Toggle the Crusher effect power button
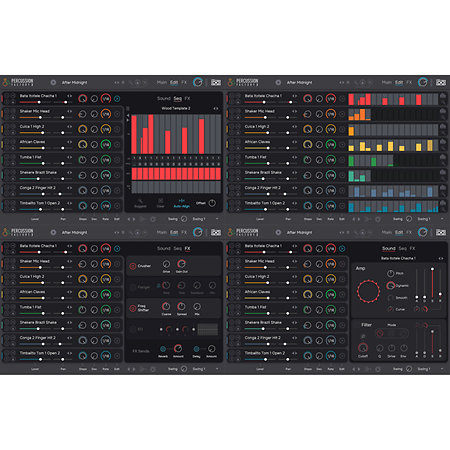450x450 pixels. [133, 266]
